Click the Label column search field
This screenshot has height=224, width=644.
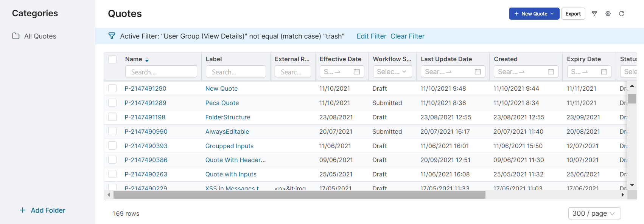point(236,72)
